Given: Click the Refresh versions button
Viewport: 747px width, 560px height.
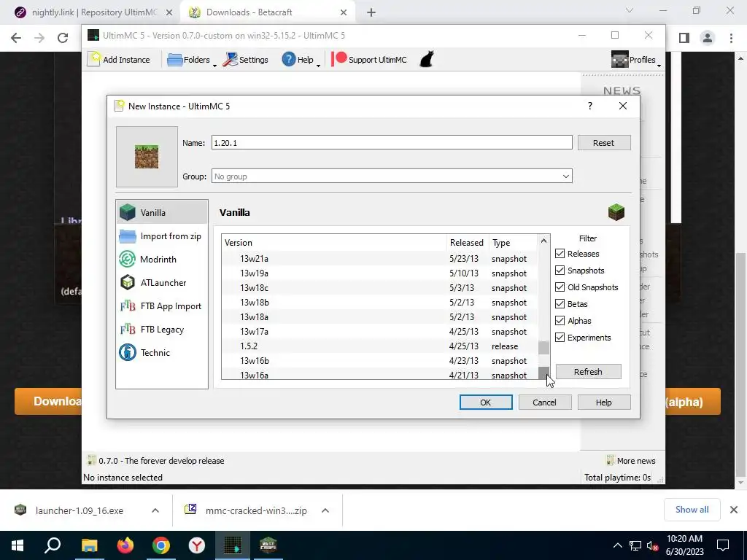Looking at the screenshot, I should point(589,371).
